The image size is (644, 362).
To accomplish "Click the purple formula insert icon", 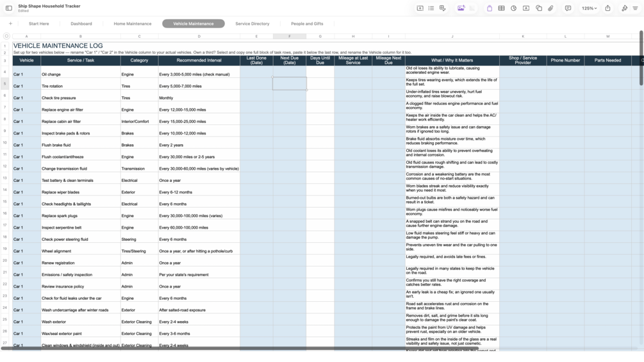I will coord(489,8).
